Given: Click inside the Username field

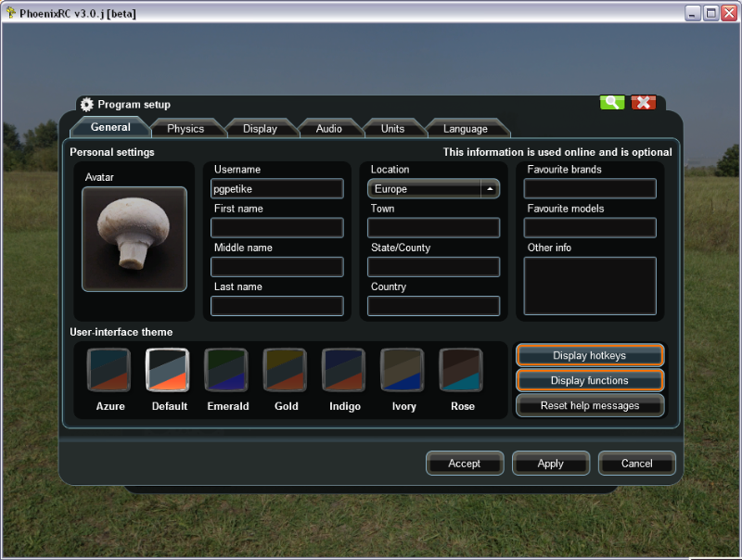Looking at the screenshot, I should 276,189.
